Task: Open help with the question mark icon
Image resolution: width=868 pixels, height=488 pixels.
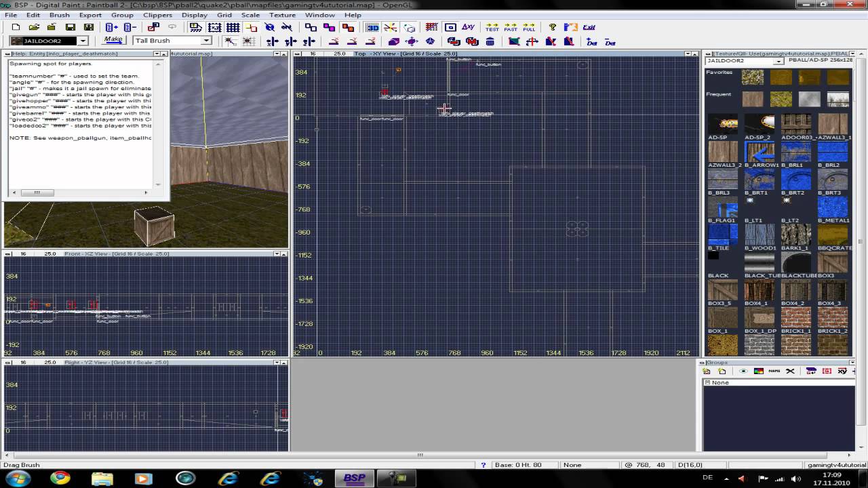Action: 553,27
